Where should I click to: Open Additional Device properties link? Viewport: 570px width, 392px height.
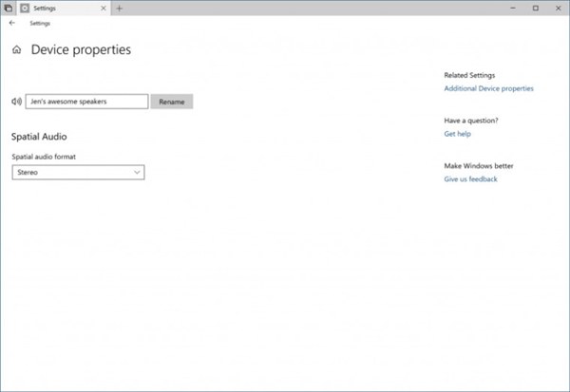pyautogui.click(x=488, y=89)
